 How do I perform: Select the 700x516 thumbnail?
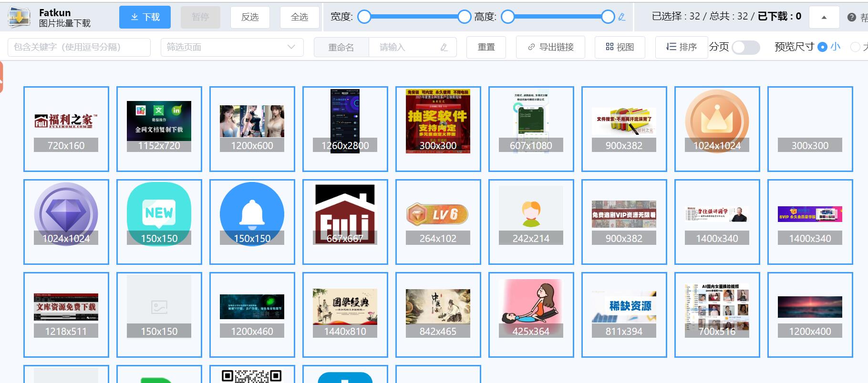717,315
